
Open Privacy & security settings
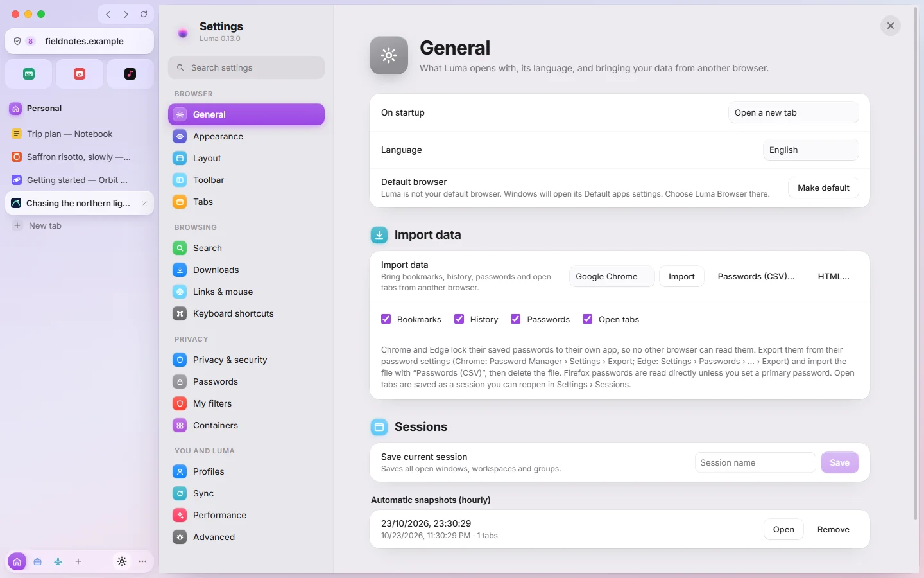pyautogui.click(x=246, y=360)
